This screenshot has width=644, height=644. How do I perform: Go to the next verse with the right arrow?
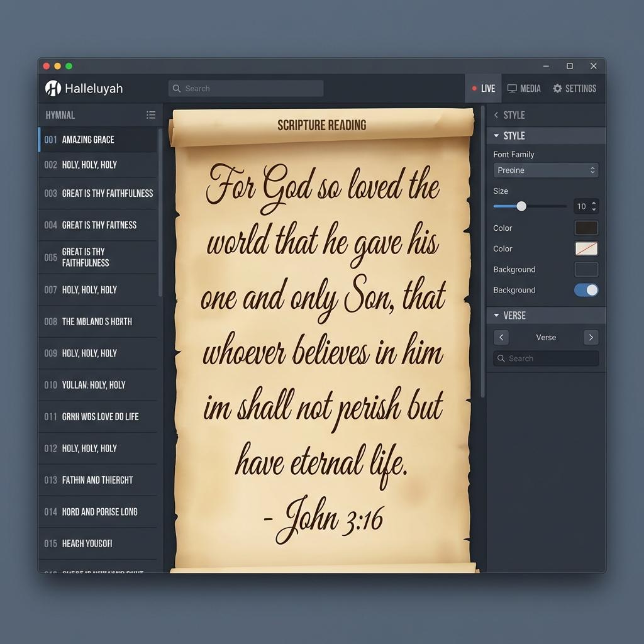pyautogui.click(x=590, y=337)
